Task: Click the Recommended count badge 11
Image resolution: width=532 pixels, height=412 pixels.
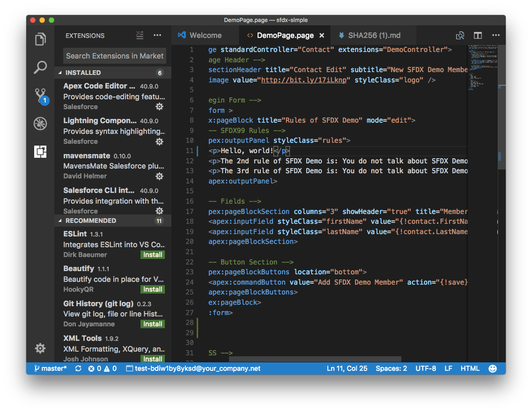Action: click(x=159, y=221)
